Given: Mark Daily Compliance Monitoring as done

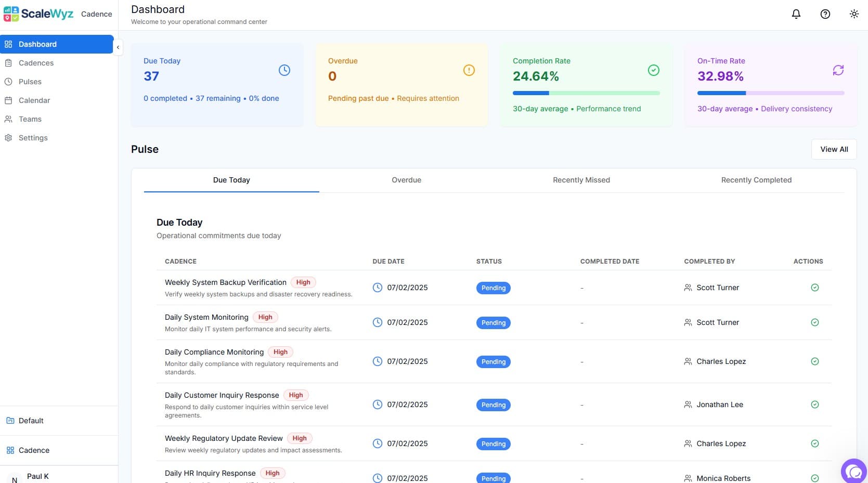Looking at the screenshot, I should [x=815, y=361].
